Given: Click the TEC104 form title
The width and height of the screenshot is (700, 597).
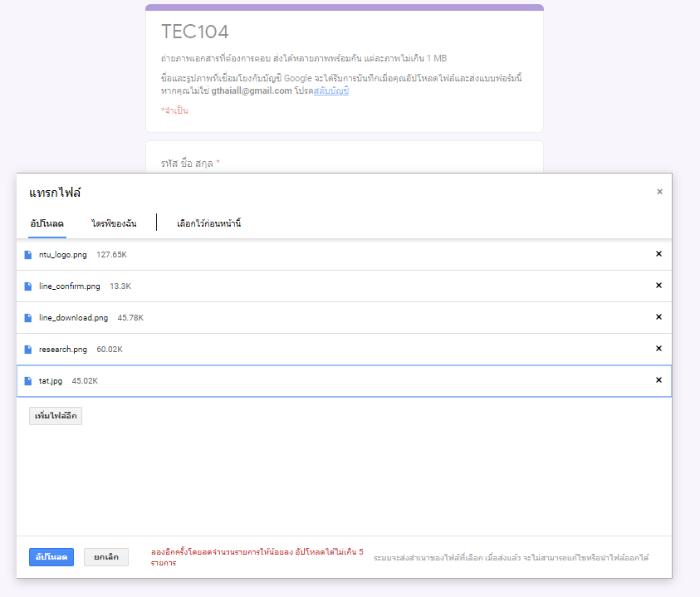Looking at the screenshot, I should point(194,32).
